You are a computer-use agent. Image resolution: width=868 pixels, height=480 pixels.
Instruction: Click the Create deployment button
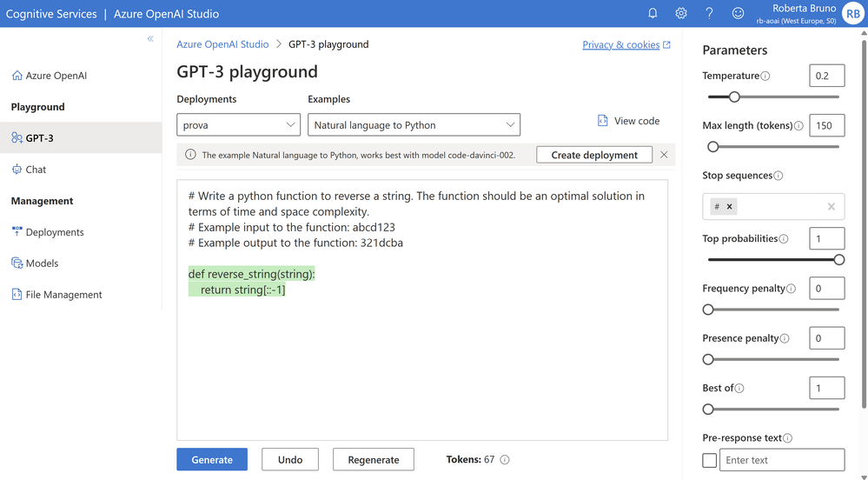(x=594, y=155)
